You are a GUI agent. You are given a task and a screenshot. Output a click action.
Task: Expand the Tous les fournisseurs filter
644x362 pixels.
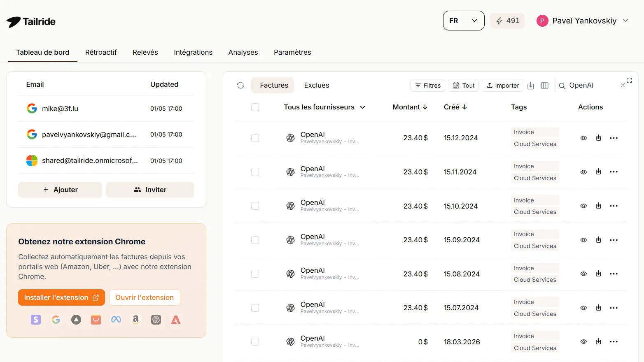pyautogui.click(x=324, y=107)
